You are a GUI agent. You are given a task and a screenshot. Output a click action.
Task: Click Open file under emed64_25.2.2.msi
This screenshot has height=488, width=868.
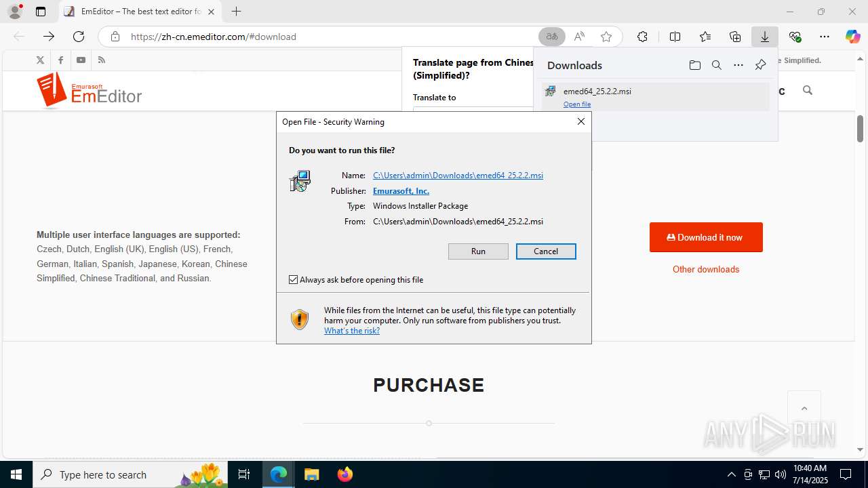(x=577, y=104)
